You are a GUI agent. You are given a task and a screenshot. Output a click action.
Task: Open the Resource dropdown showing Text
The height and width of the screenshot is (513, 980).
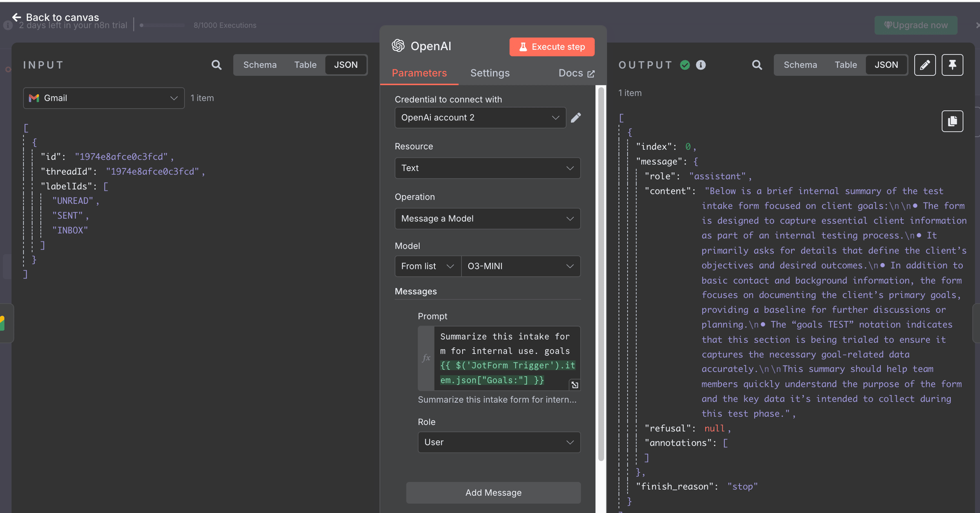coord(488,168)
